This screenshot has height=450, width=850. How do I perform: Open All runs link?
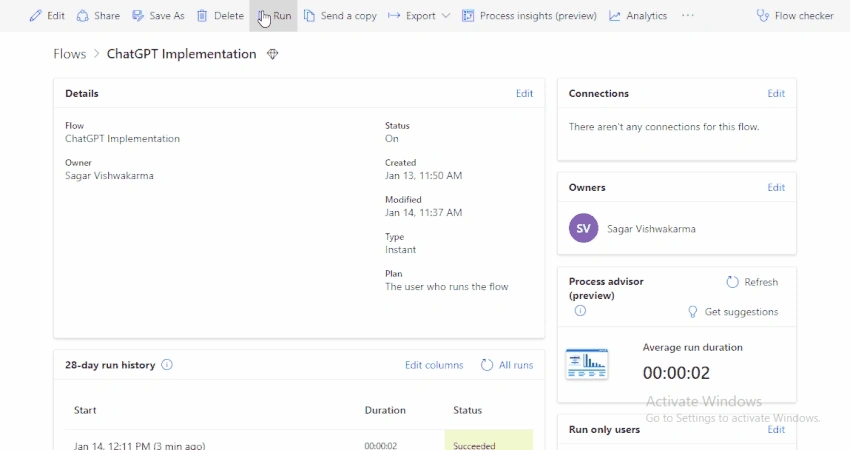click(516, 365)
